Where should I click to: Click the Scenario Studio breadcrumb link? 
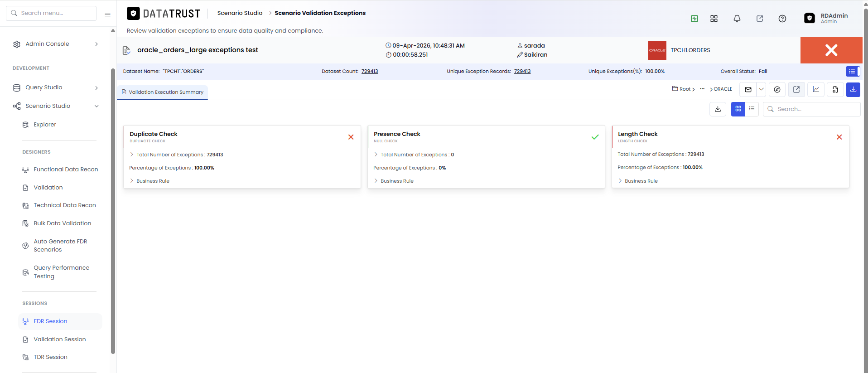point(240,13)
